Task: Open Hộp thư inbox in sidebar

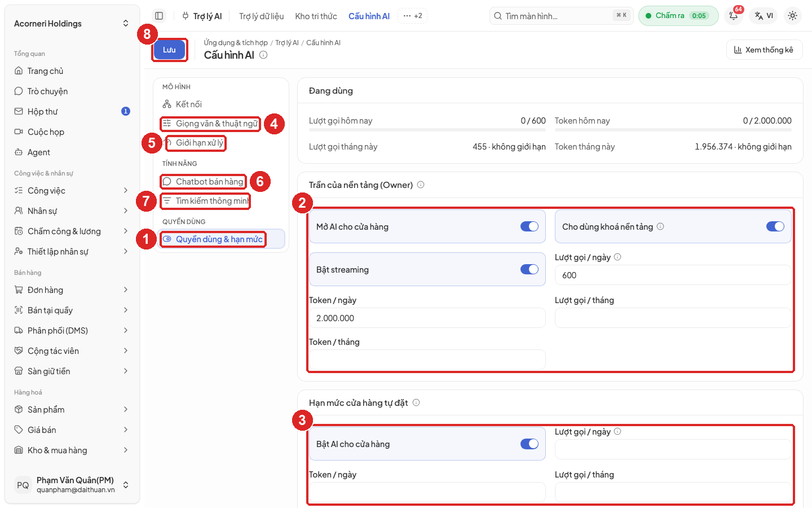Action: point(72,112)
